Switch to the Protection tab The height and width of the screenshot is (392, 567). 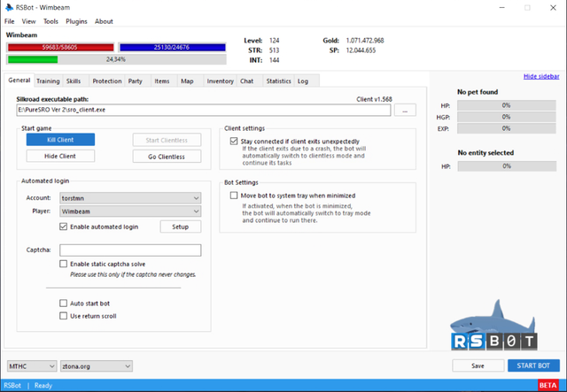[x=107, y=81]
